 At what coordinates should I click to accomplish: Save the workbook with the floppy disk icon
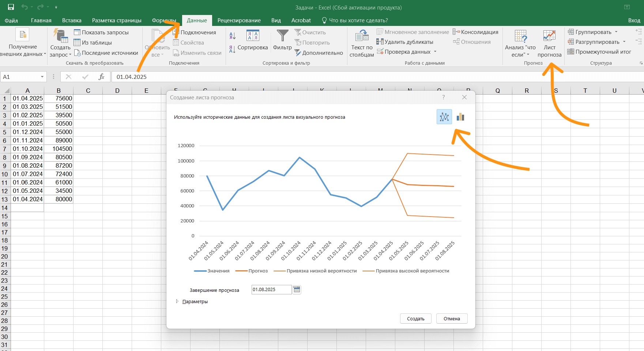click(x=11, y=7)
